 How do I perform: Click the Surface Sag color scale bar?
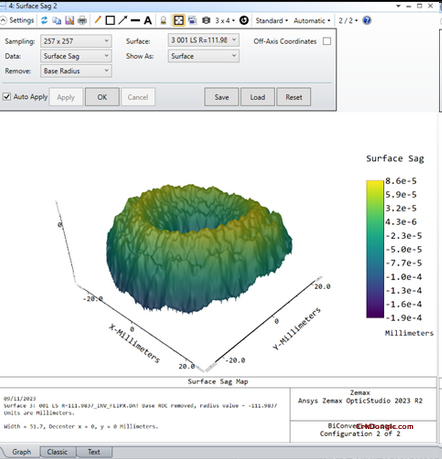point(375,249)
